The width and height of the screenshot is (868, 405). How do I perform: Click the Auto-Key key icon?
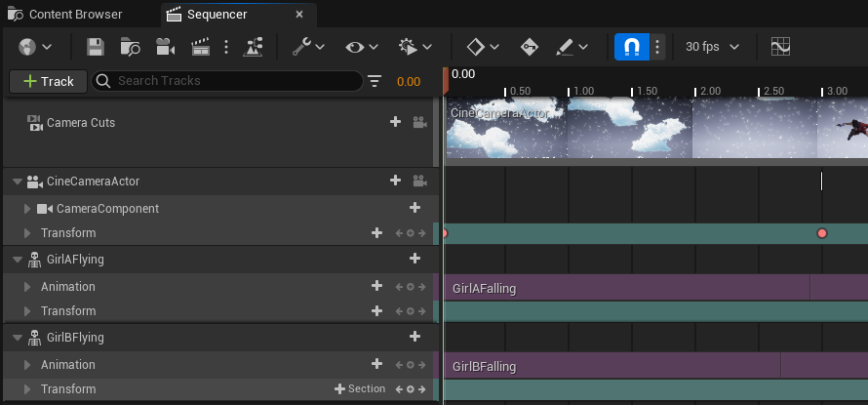click(x=530, y=47)
